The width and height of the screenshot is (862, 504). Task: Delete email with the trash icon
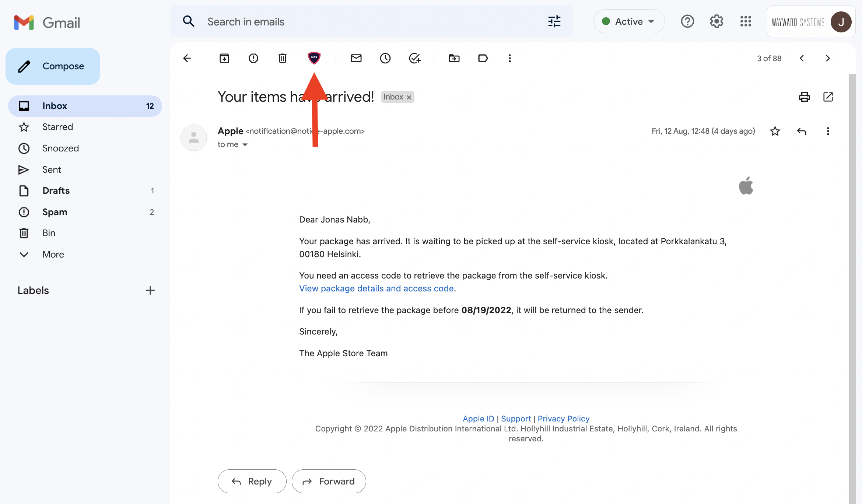(x=283, y=58)
